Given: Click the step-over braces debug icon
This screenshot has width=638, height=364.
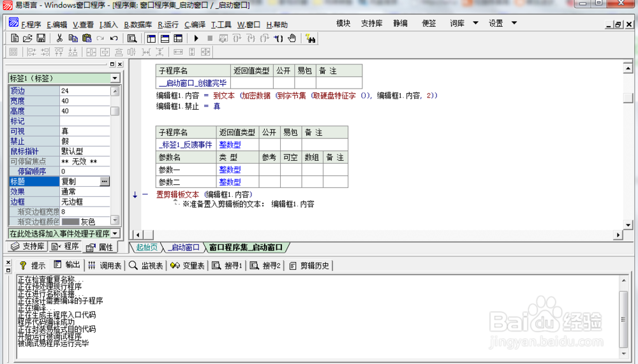Looking at the screenshot, I should [237, 38].
